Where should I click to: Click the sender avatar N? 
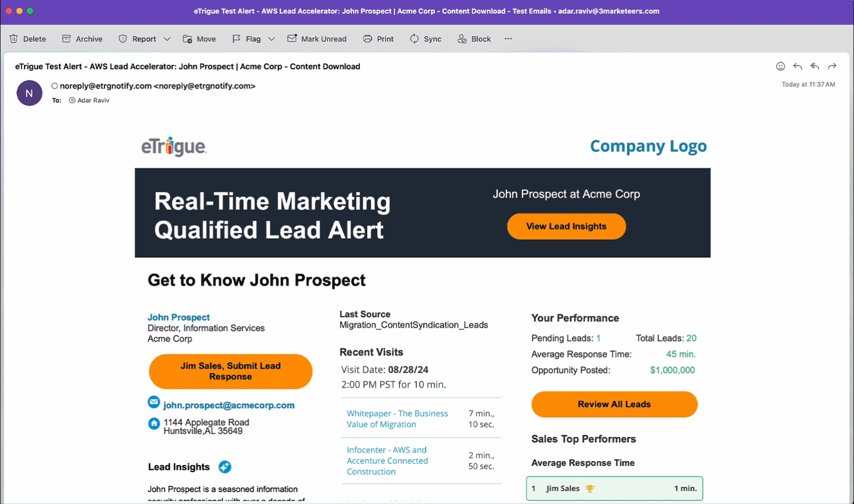click(x=29, y=93)
